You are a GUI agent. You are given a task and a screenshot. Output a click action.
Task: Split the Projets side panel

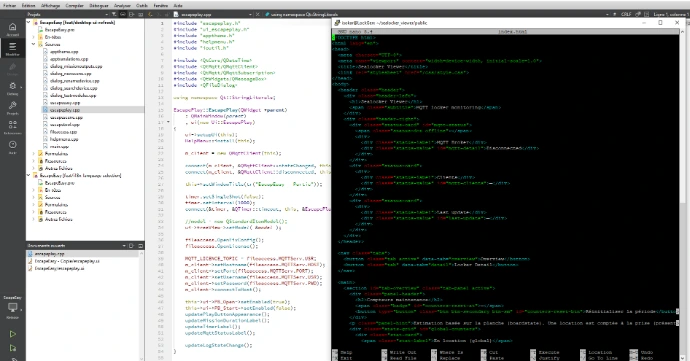(x=132, y=14)
